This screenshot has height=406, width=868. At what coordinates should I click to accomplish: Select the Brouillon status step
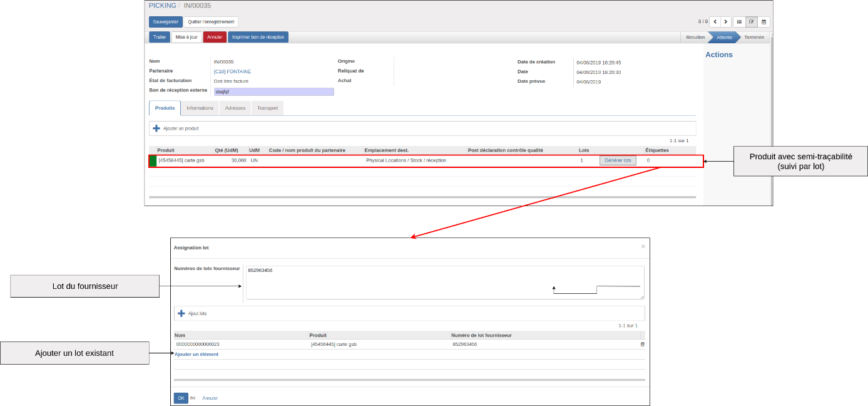point(695,37)
